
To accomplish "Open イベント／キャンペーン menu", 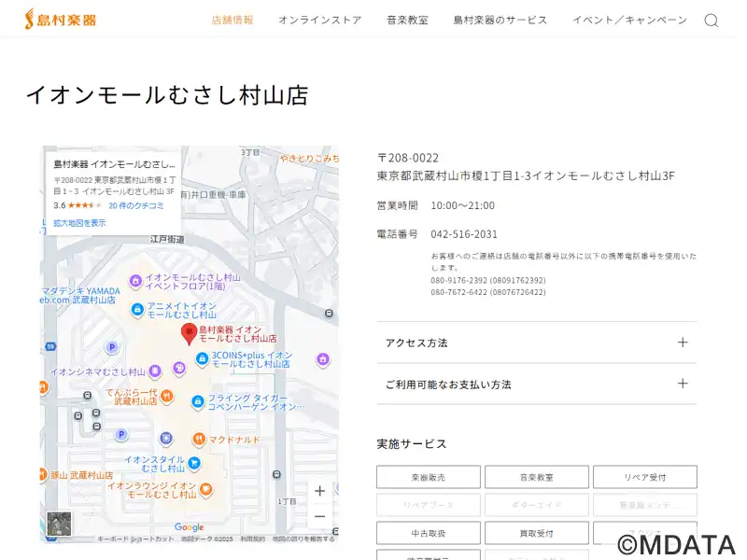I will [629, 20].
